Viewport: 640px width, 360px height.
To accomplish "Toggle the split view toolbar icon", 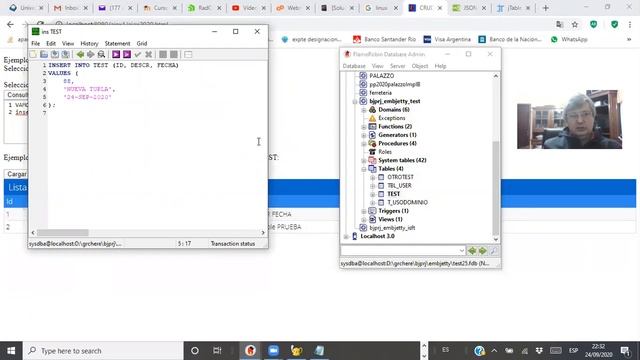I will pyautogui.click(x=188, y=54).
